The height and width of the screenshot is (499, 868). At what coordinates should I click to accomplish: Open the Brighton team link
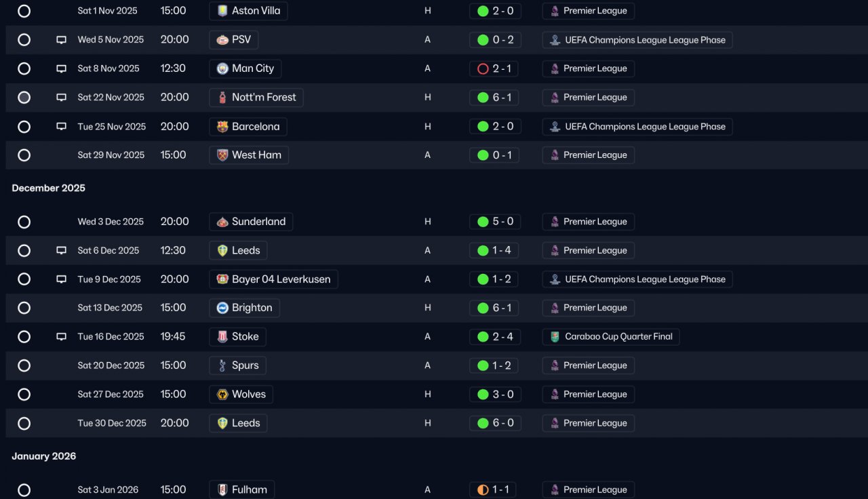[244, 308]
